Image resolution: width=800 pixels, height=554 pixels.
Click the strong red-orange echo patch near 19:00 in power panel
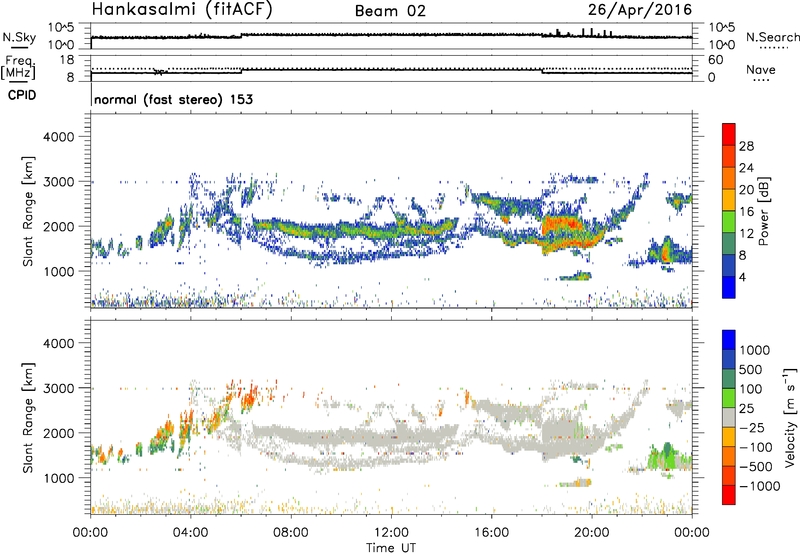(563, 225)
